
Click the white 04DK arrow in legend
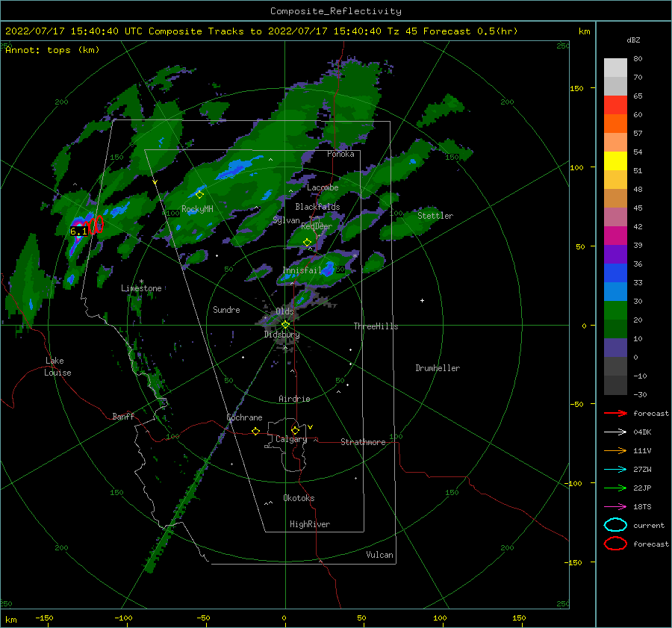pyautogui.click(x=615, y=432)
